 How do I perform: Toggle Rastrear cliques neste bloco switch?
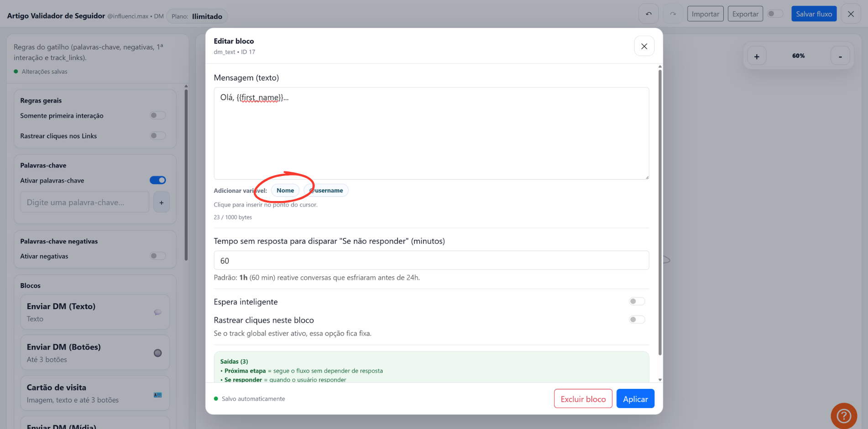tap(637, 320)
